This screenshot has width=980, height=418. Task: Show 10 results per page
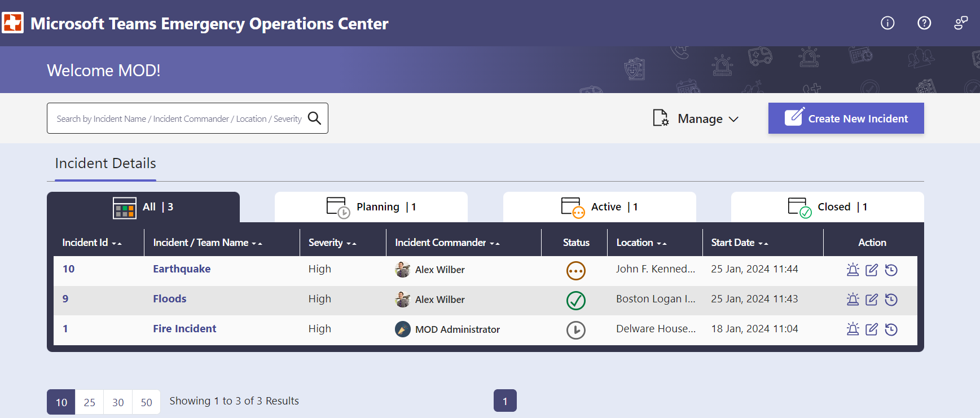click(x=61, y=402)
